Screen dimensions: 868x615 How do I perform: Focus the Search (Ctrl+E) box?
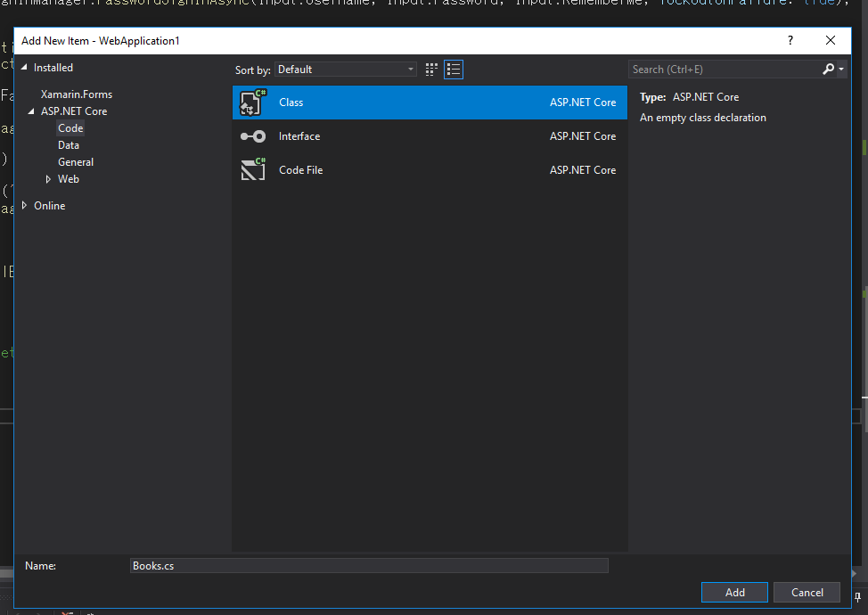click(725, 70)
